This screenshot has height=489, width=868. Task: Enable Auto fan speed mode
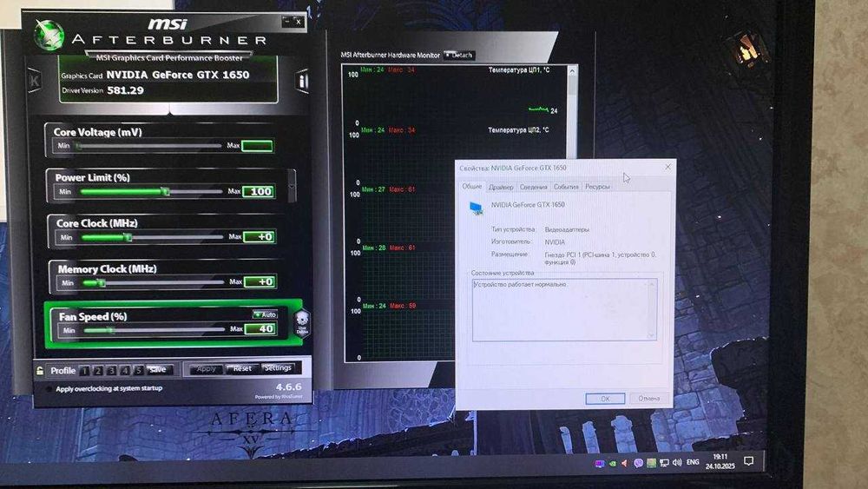tap(265, 314)
